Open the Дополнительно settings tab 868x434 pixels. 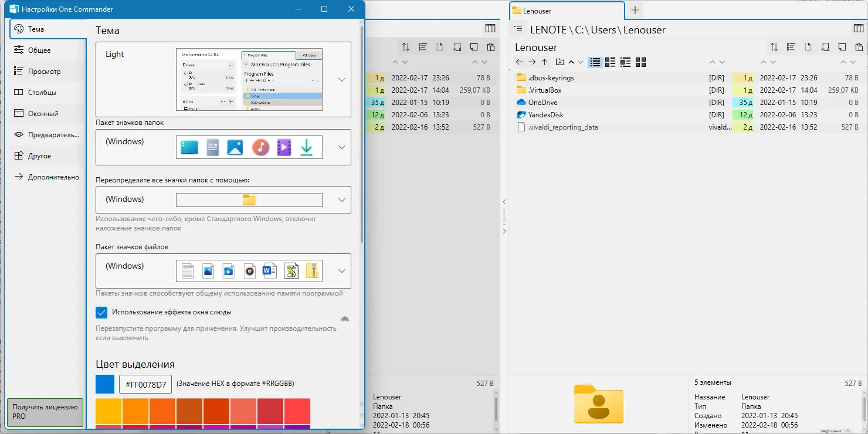(48, 177)
